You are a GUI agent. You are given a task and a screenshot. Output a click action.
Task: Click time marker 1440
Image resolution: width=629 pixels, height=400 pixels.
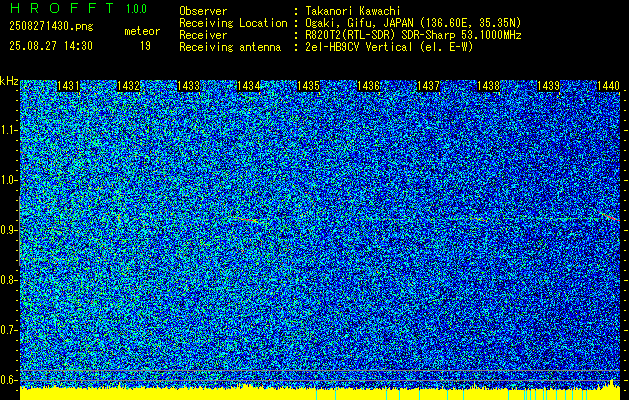(x=608, y=86)
